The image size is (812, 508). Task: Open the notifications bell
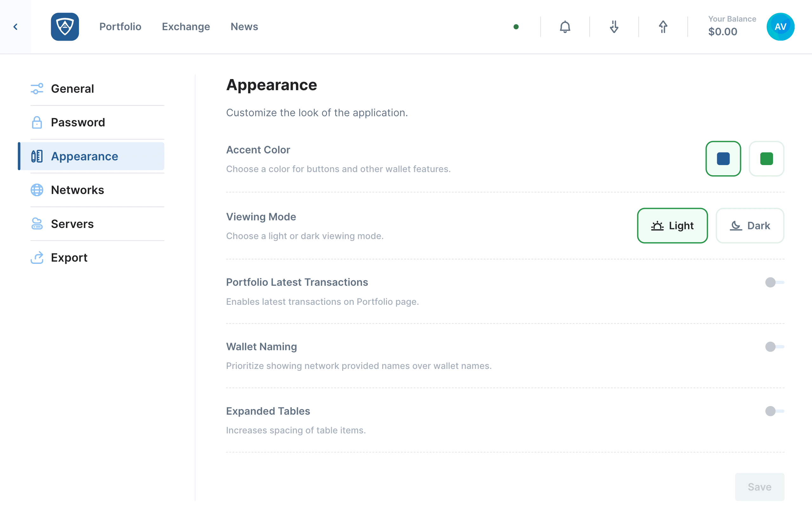[x=565, y=27]
